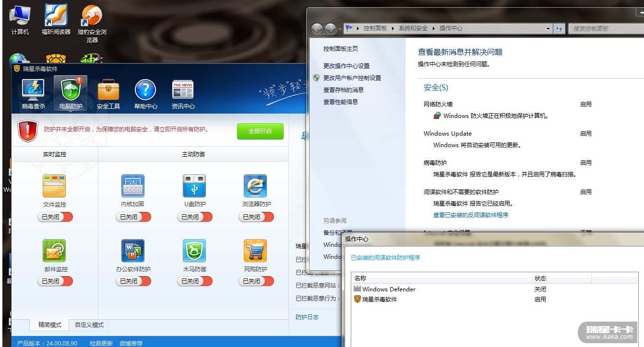
Task: Expand the breadcrumb arrow after the flag icon
Action: [358, 28]
